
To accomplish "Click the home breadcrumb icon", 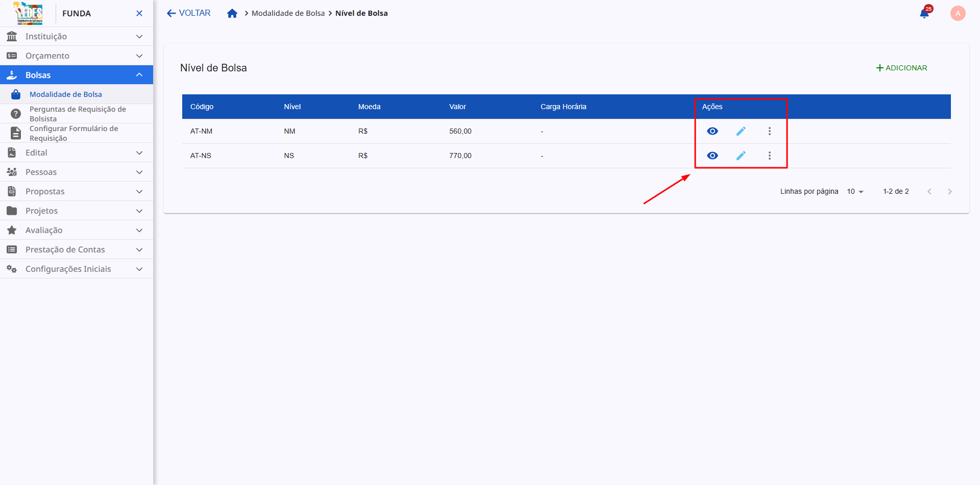I will (233, 13).
